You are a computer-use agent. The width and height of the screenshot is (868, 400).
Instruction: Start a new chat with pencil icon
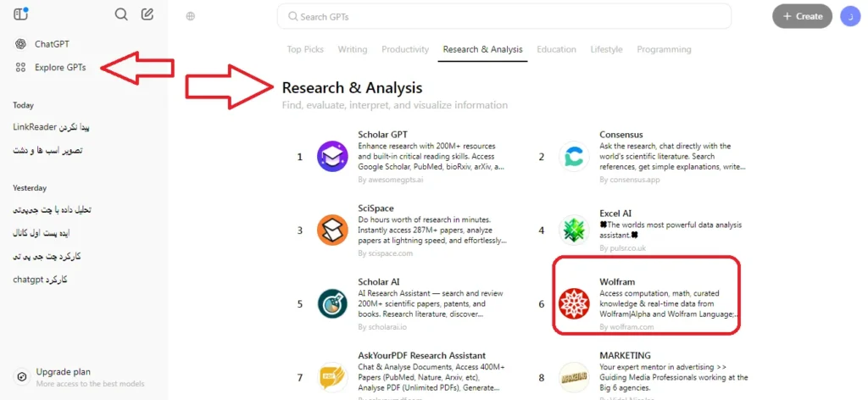click(x=147, y=14)
